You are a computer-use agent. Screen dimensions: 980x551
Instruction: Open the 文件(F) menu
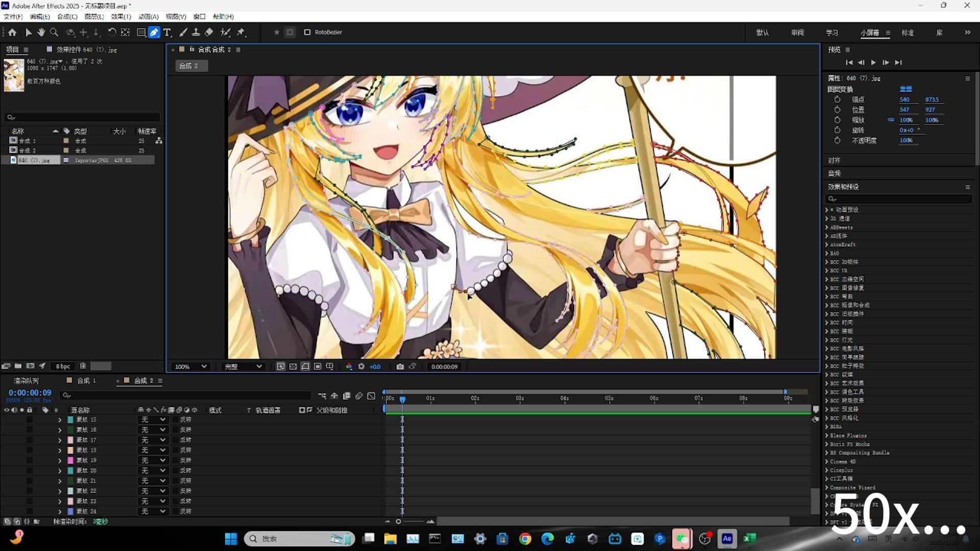click(13, 17)
